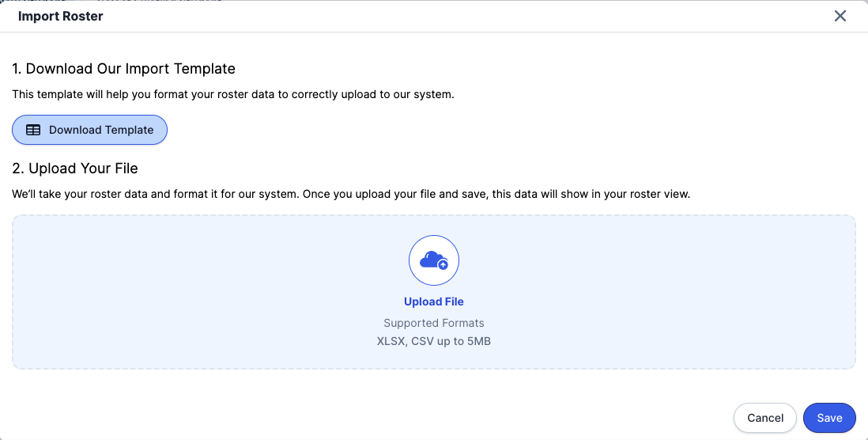
Task: Cancel the roster import
Action: tap(764, 418)
